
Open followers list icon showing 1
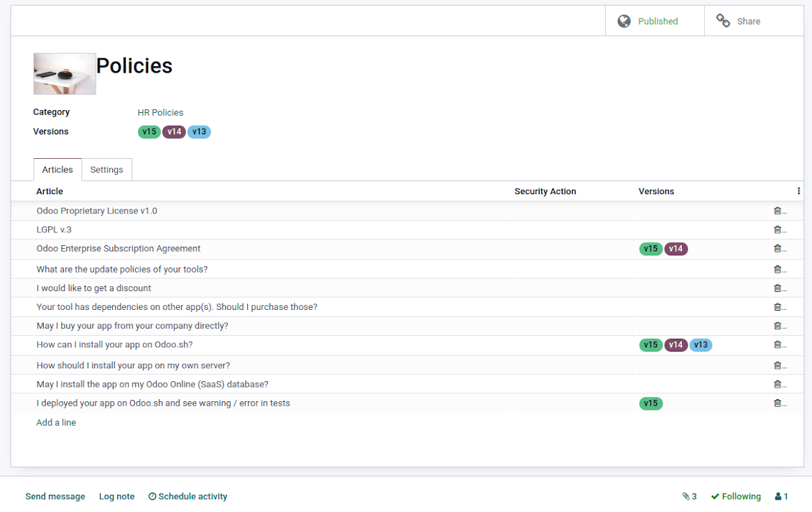click(x=781, y=496)
